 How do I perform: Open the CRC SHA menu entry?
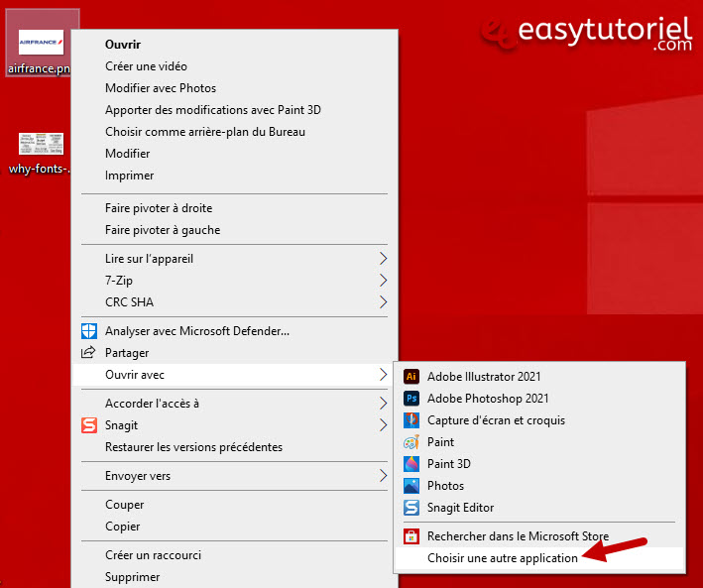[234, 301]
